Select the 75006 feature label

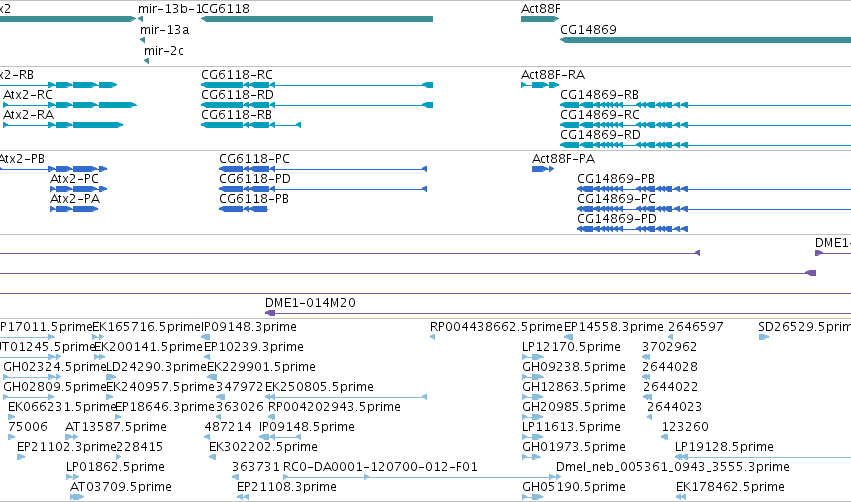(x=28, y=428)
